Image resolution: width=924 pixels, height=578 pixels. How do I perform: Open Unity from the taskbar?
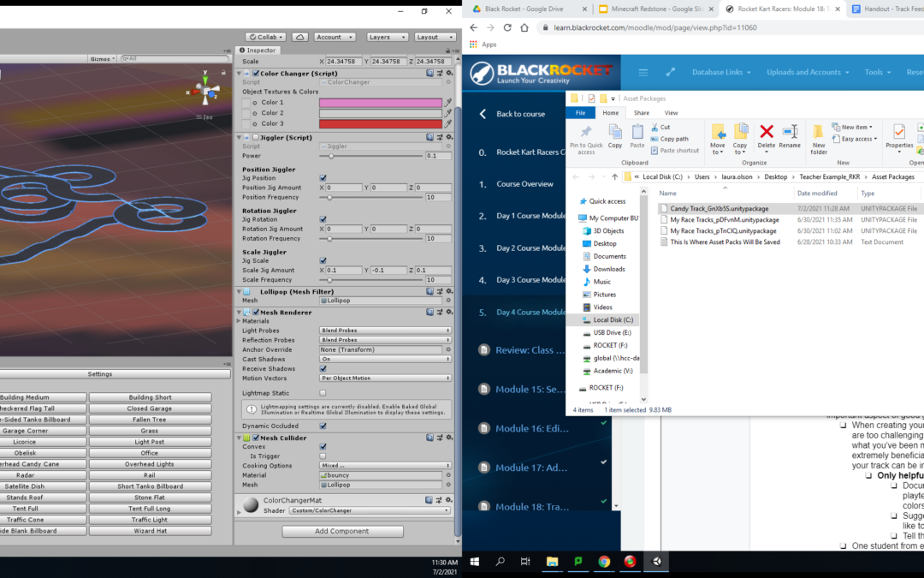click(x=656, y=562)
